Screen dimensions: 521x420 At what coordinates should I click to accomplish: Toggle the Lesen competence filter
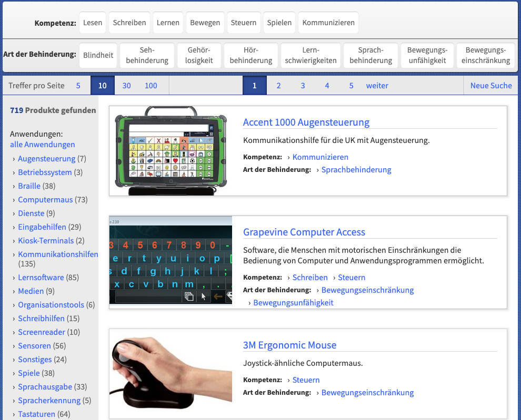pos(93,23)
